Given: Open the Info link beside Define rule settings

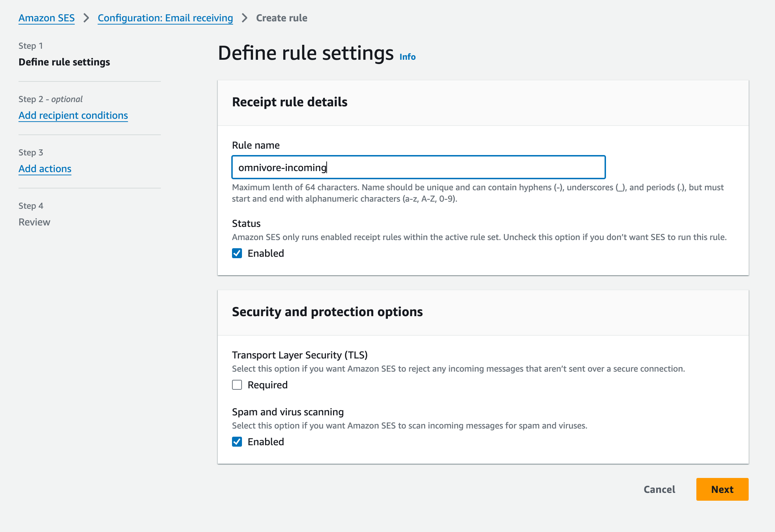Looking at the screenshot, I should [407, 57].
